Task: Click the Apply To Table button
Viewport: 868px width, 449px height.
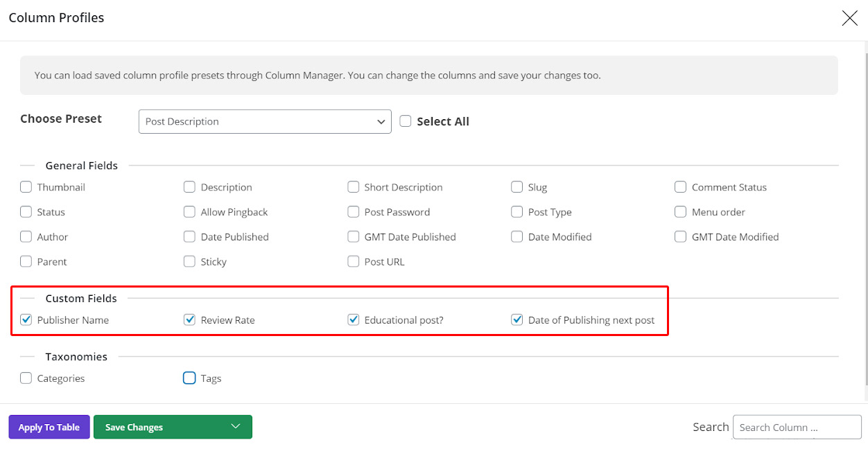Action: pyautogui.click(x=49, y=427)
